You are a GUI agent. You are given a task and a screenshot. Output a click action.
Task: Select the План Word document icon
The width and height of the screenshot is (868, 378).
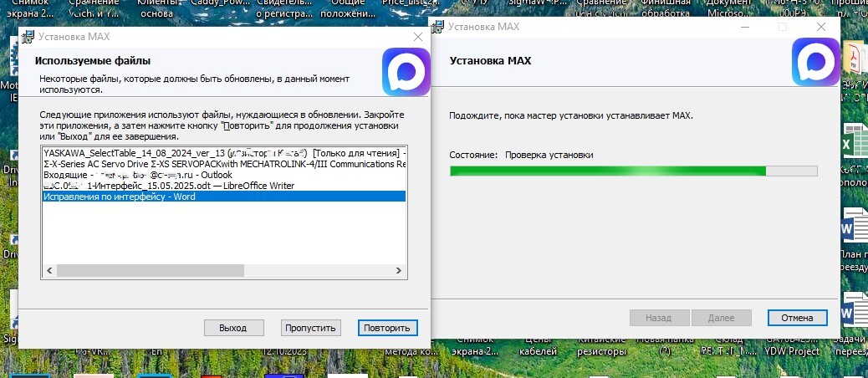click(854, 227)
